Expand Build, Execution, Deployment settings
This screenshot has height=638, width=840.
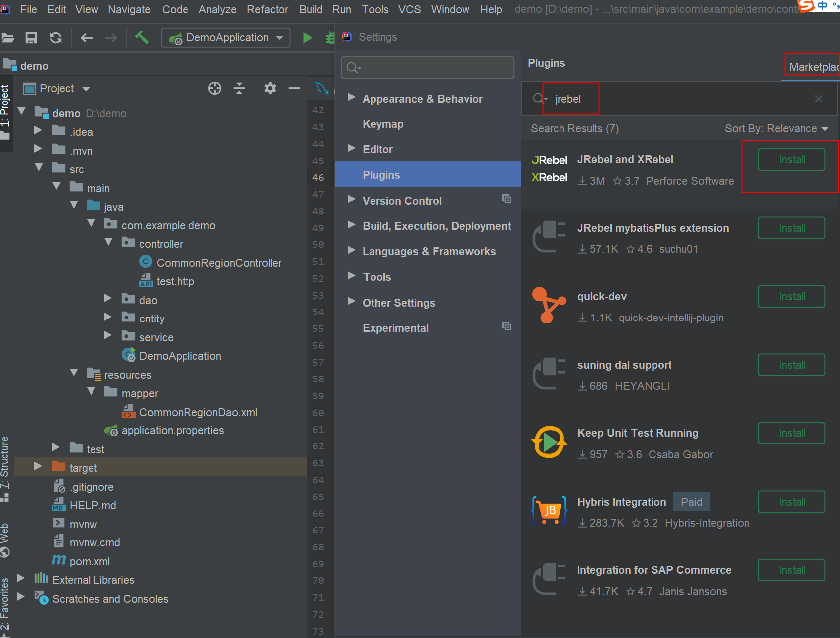click(351, 225)
